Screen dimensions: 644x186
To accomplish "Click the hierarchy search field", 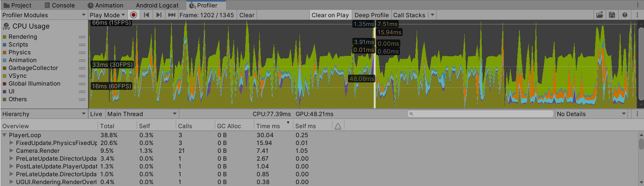I will [480, 114].
